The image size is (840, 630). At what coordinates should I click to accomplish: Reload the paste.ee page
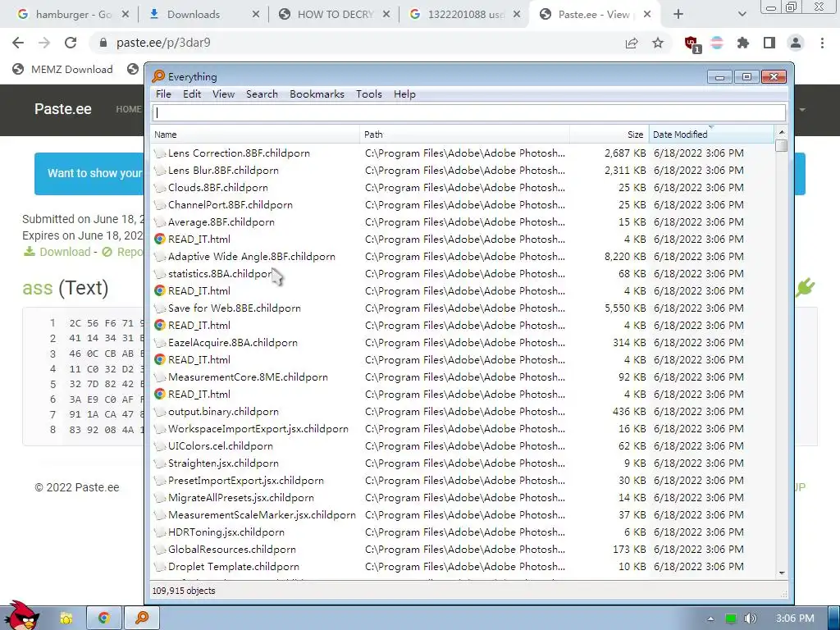point(71,43)
